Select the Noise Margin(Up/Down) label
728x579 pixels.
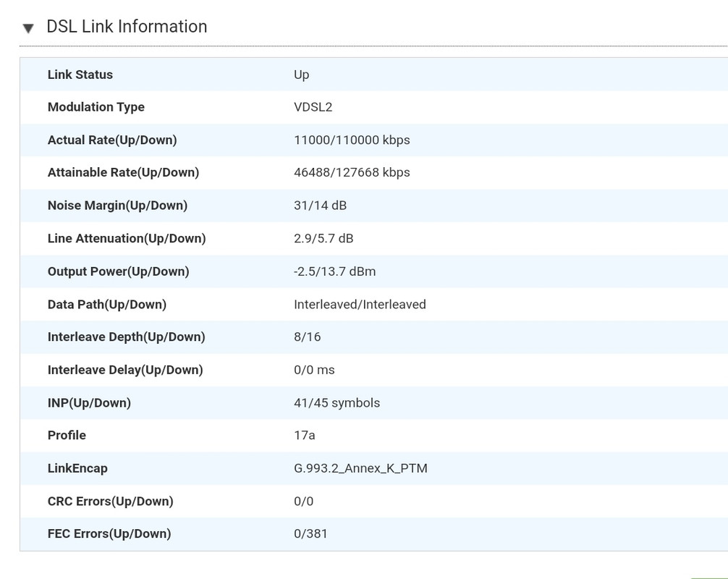pos(117,206)
